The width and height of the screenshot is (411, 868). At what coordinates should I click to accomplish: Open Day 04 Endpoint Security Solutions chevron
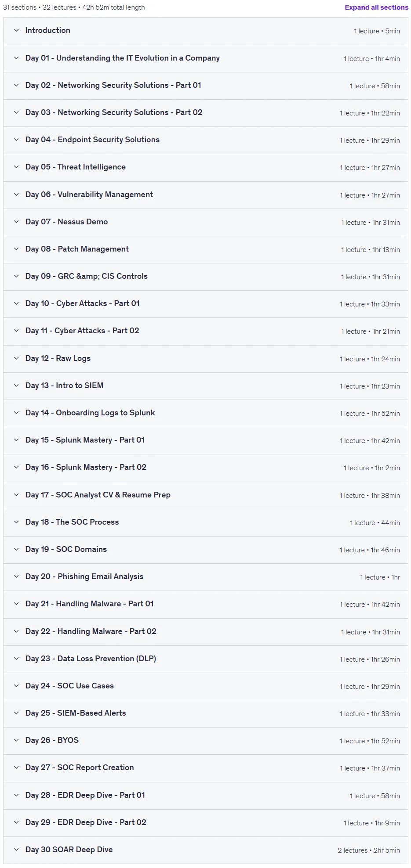pyautogui.click(x=16, y=140)
